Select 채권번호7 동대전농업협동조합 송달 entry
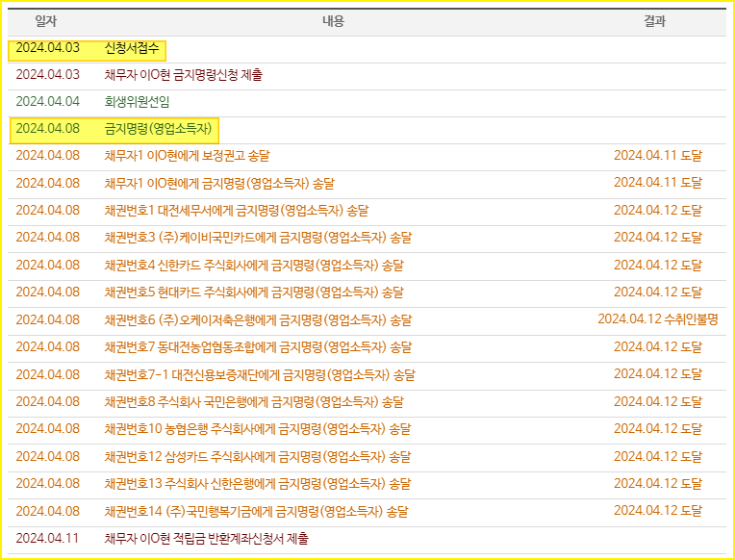735x560 pixels. (258, 347)
